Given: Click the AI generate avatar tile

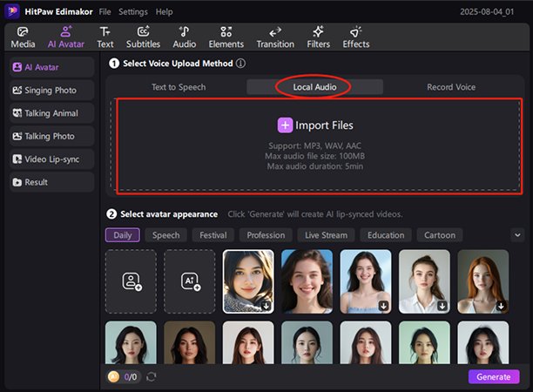Looking at the screenshot, I should coord(190,281).
